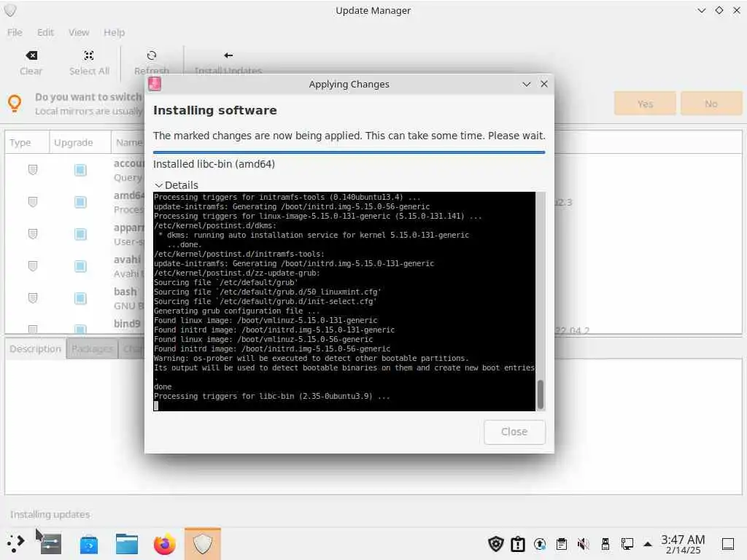The image size is (747, 560).
Task: Click 'Installing updates' status bar text
Action: coord(50,514)
